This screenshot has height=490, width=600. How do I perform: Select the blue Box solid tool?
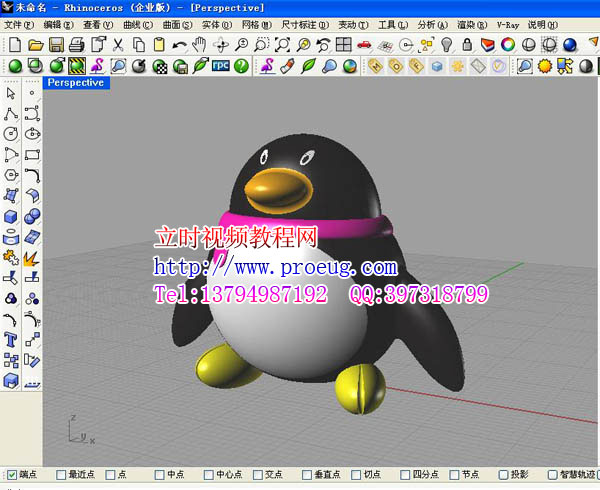pos(11,217)
